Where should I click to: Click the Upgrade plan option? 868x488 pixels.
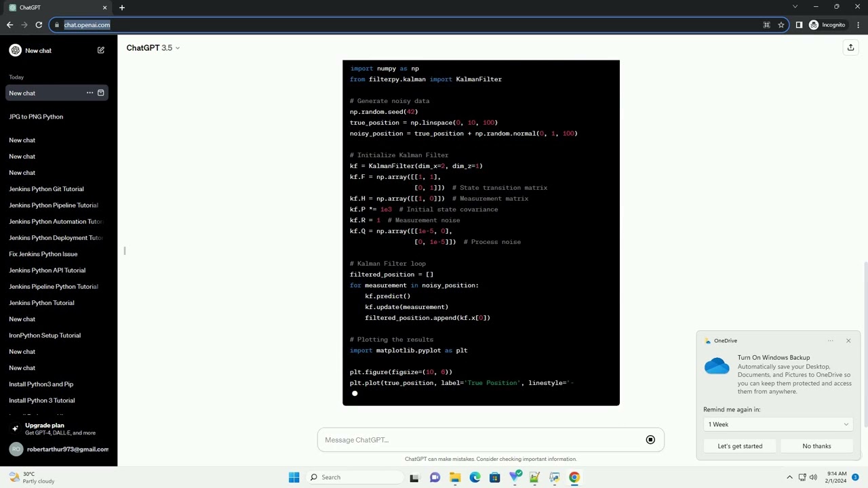(x=58, y=429)
